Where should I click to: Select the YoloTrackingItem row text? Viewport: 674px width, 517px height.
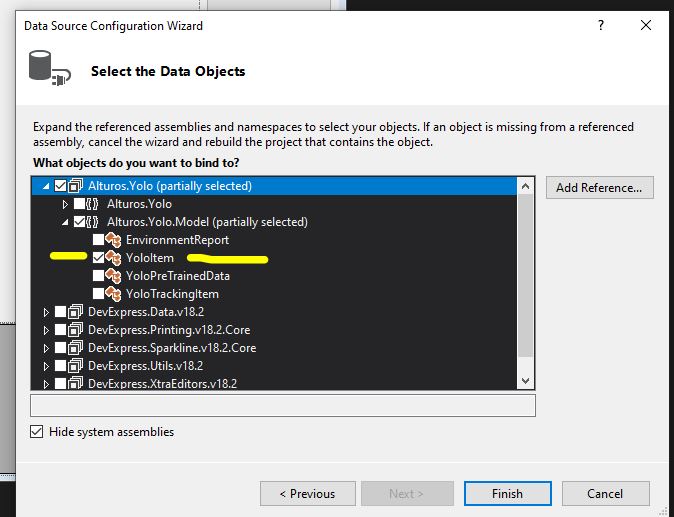tap(172, 294)
